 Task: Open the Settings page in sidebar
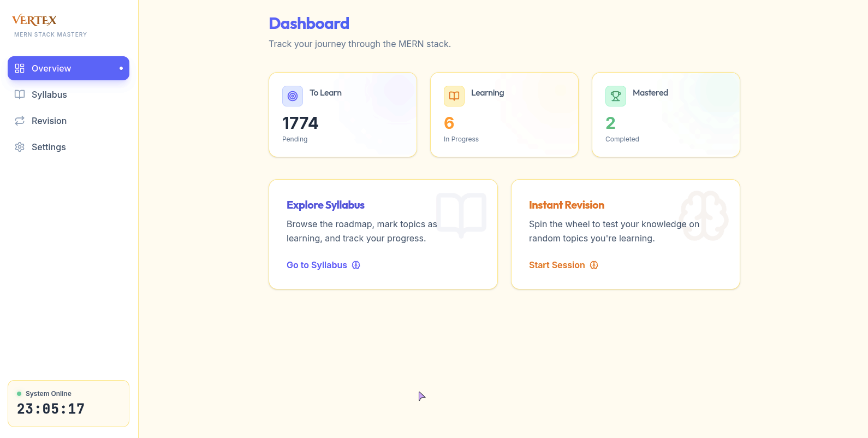tap(68, 147)
